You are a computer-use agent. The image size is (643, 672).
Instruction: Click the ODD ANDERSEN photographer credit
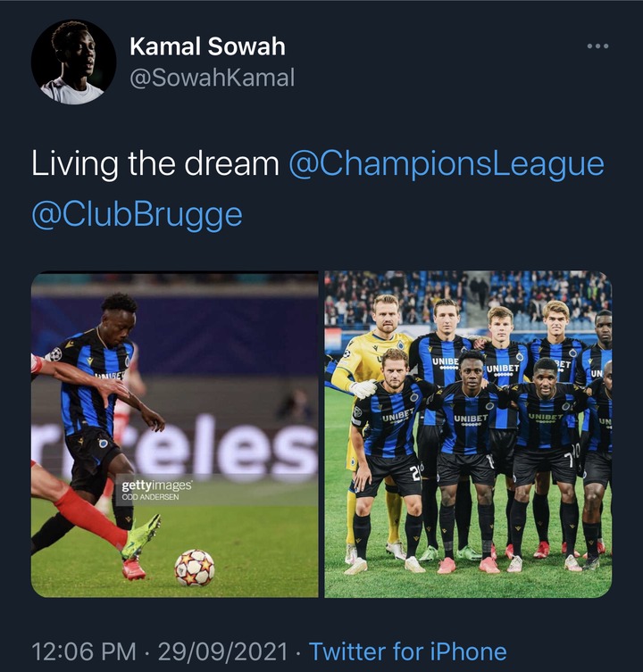tap(150, 497)
